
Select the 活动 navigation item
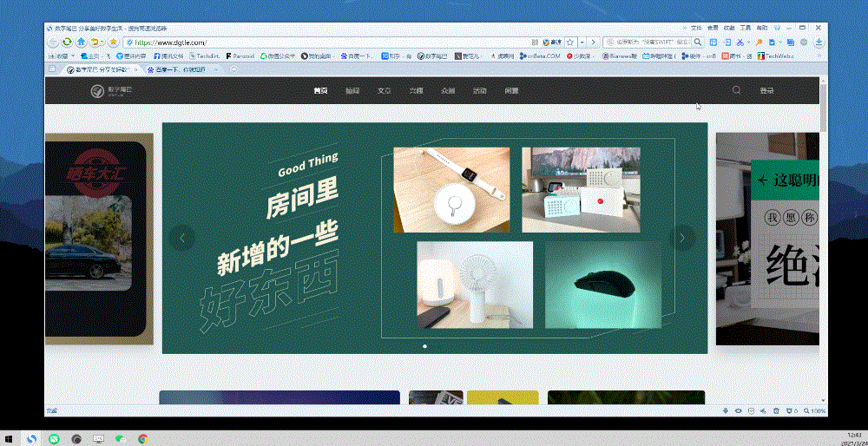[x=479, y=91]
